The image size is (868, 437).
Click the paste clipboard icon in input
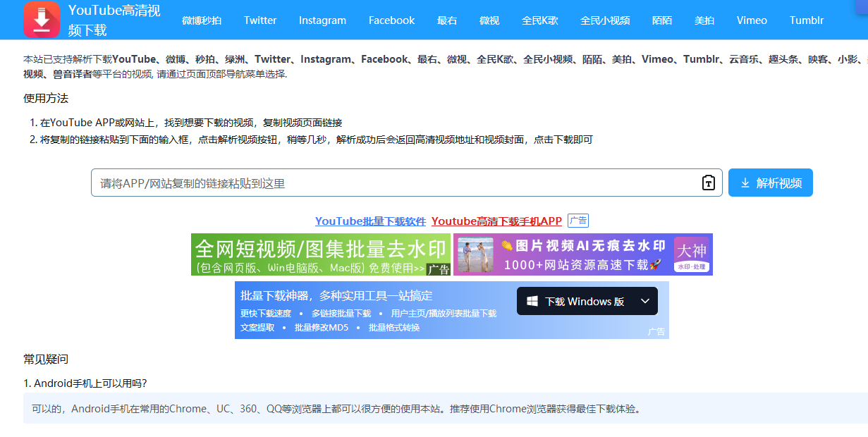(x=709, y=183)
